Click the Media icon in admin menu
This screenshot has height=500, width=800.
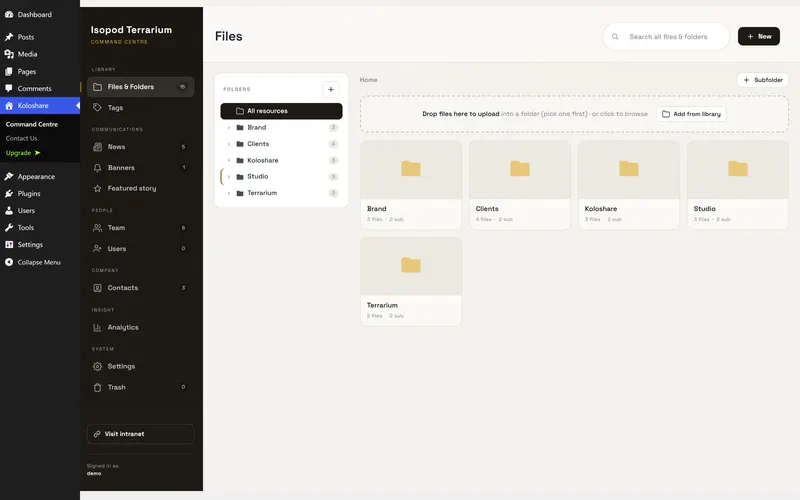[9, 54]
